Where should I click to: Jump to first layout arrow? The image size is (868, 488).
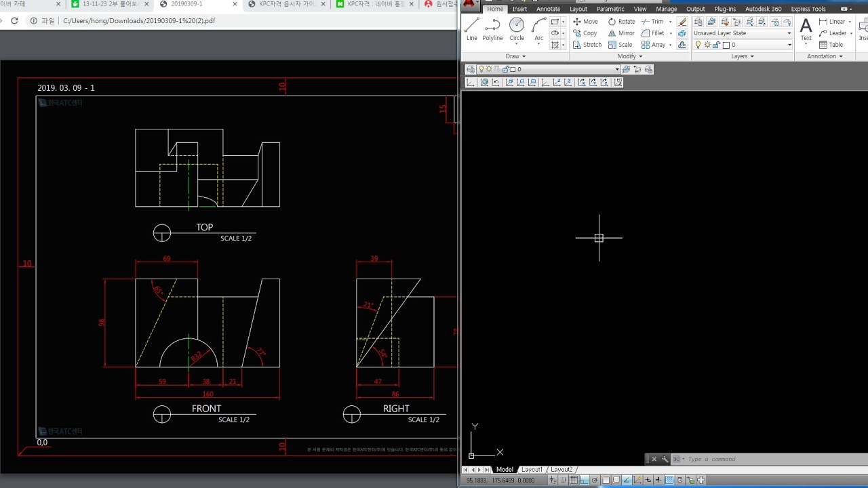[x=466, y=470]
